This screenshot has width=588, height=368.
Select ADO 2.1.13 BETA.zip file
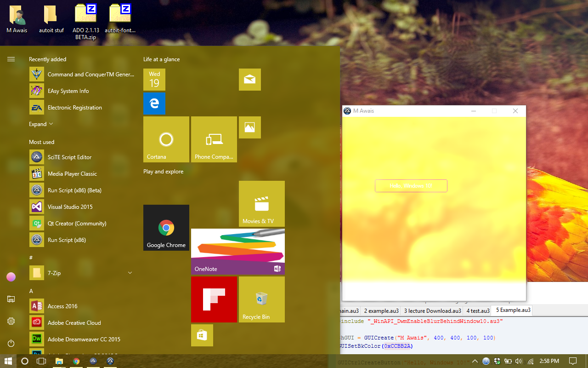86,22
